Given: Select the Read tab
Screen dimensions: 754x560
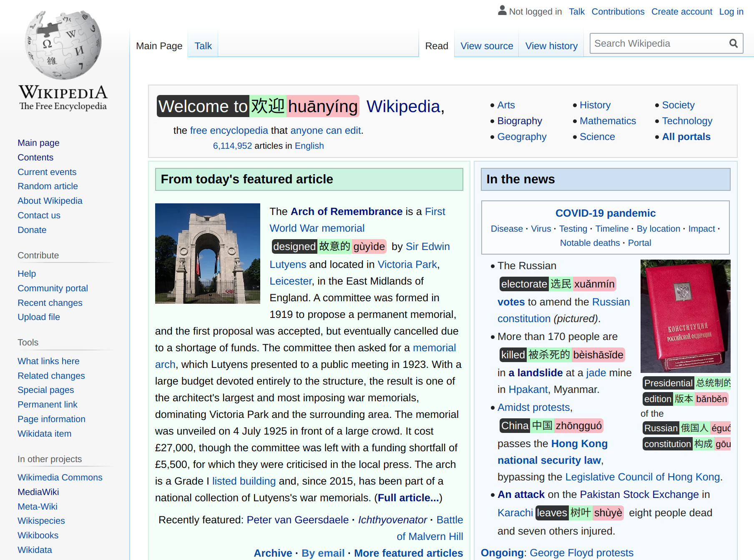Looking at the screenshot, I should [x=437, y=46].
